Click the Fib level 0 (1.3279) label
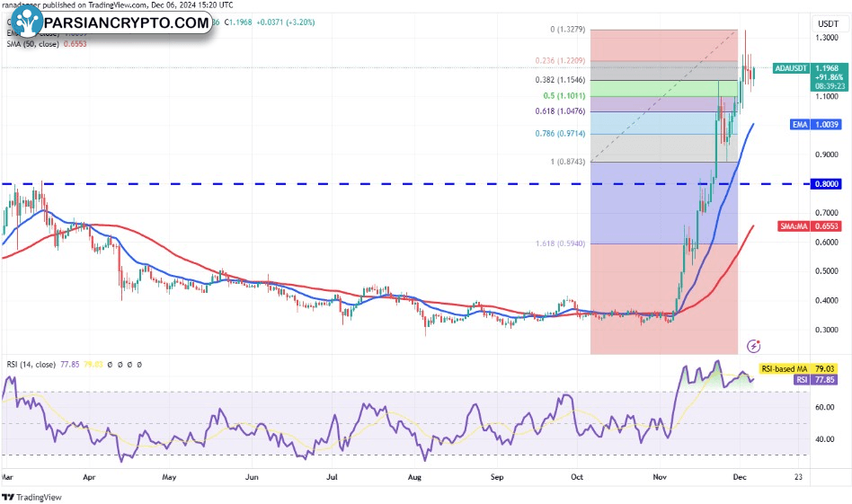 (567, 30)
